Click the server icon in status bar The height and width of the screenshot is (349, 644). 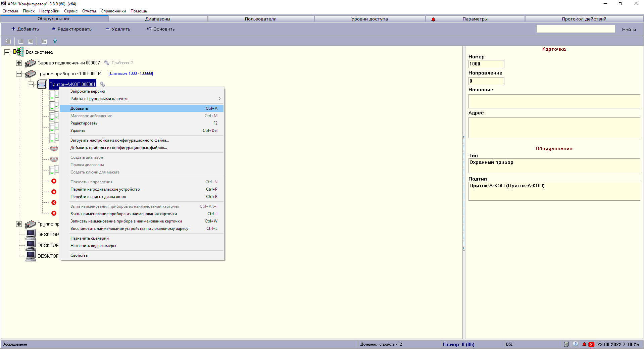[566, 344]
